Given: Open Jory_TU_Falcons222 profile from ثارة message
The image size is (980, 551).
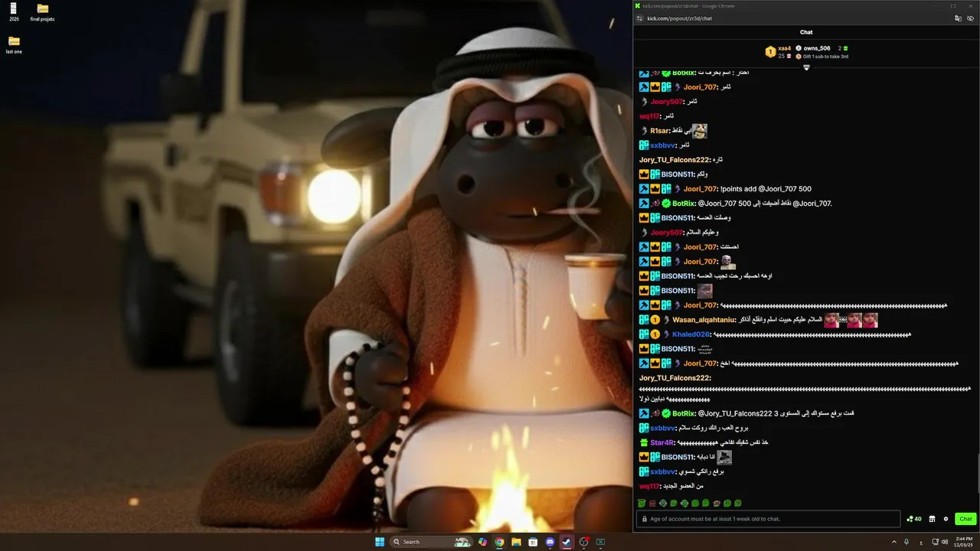Looking at the screenshot, I should pos(675,160).
